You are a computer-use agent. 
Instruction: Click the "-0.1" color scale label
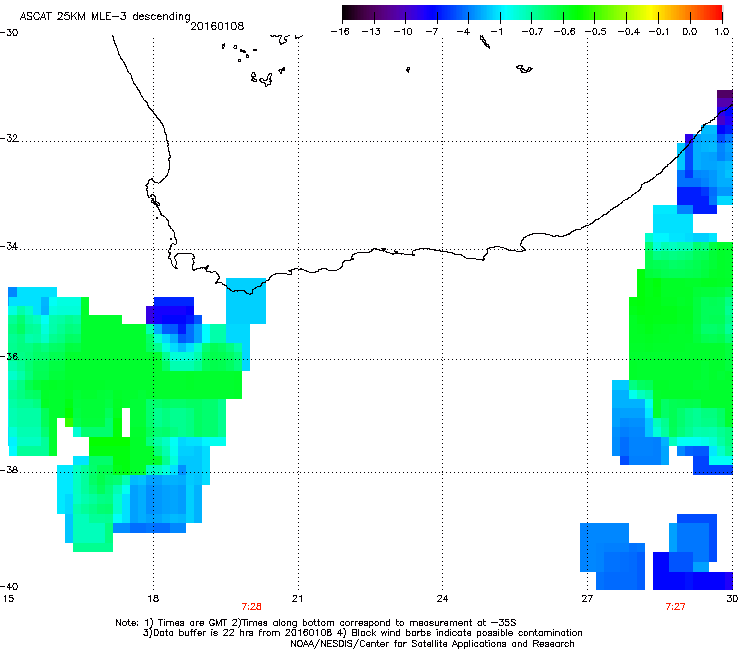coord(659,32)
